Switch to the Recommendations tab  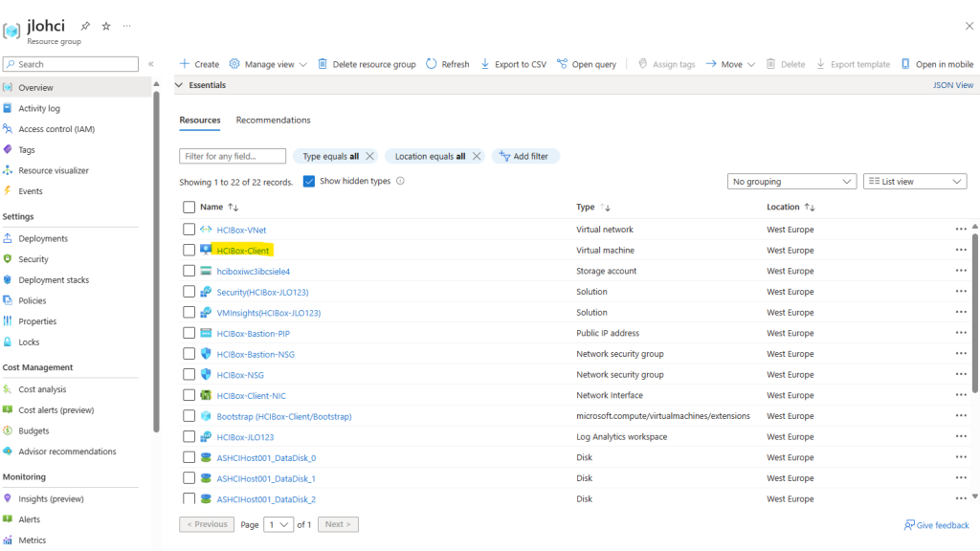coord(273,120)
